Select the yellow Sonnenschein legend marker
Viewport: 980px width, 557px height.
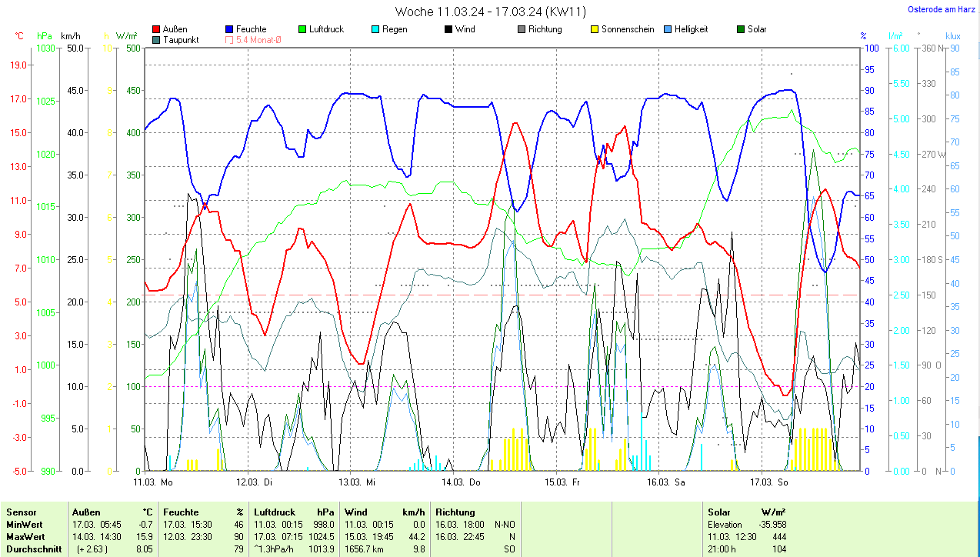coord(594,29)
